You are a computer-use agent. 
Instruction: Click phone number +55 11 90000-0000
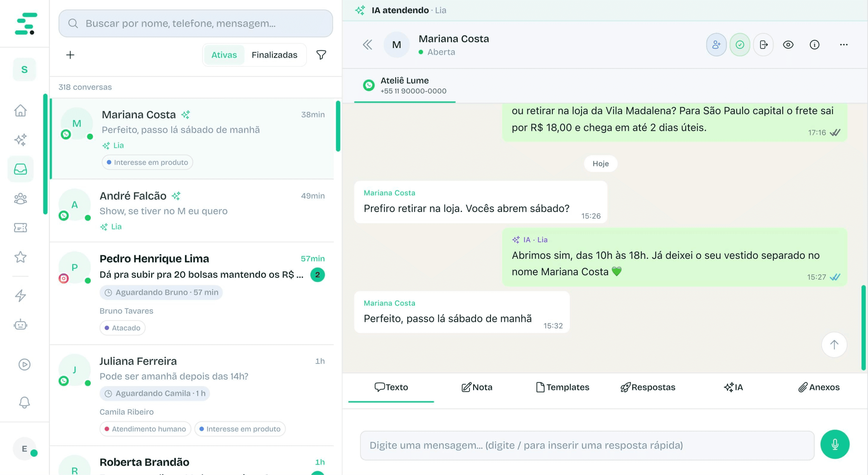pyautogui.click(x=413, y=91)
